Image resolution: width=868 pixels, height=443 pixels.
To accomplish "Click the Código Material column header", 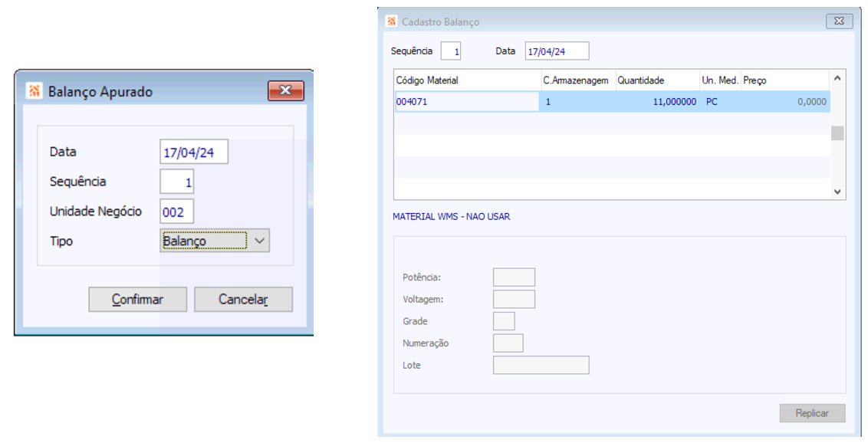I will point(467,80).
